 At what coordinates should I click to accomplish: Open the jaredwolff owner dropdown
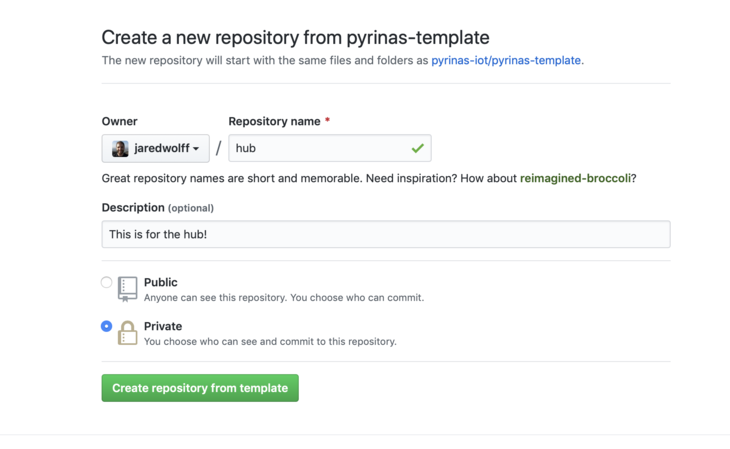[156, 148]
